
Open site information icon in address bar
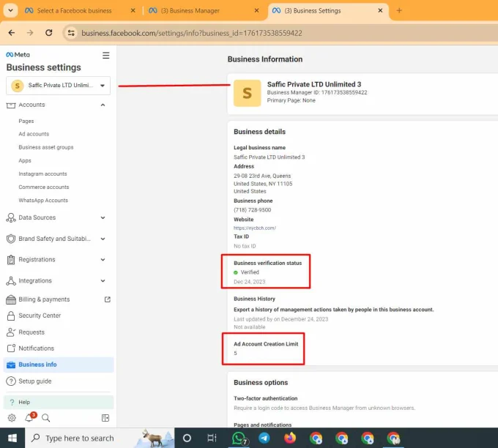click(71, 33)
